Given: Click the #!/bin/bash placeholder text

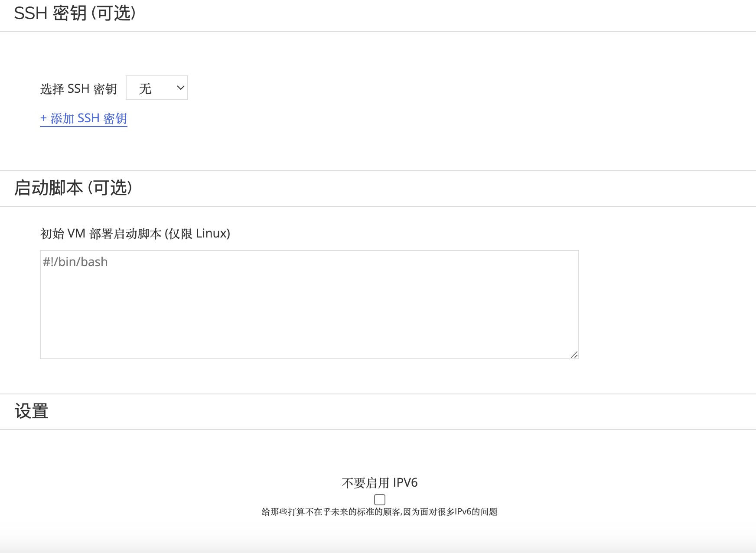Looking at the screenshot, I should click(x=75, y=262).
